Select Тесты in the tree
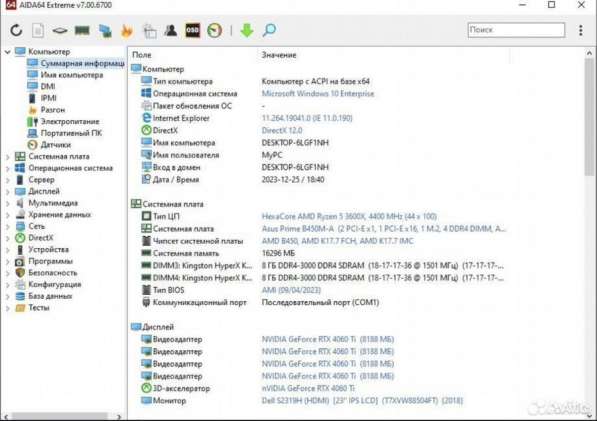 pyautogui.click(x=38, y=308)
